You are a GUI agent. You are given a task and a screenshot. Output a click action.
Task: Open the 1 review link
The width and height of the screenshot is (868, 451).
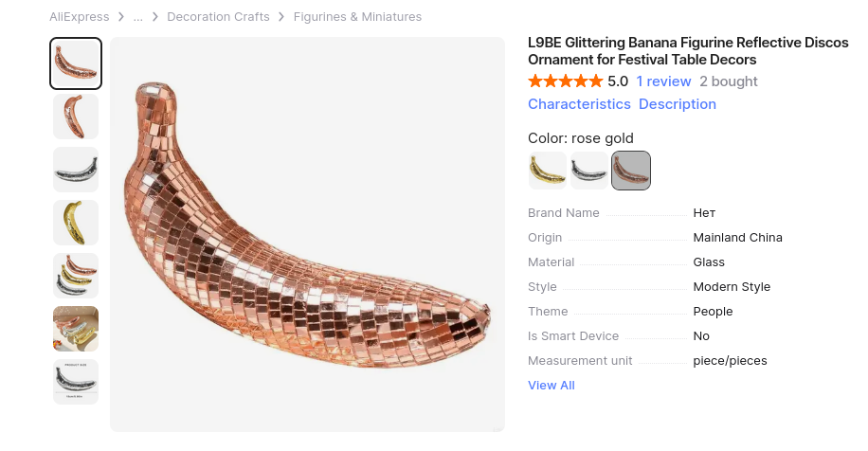(663, 81)
